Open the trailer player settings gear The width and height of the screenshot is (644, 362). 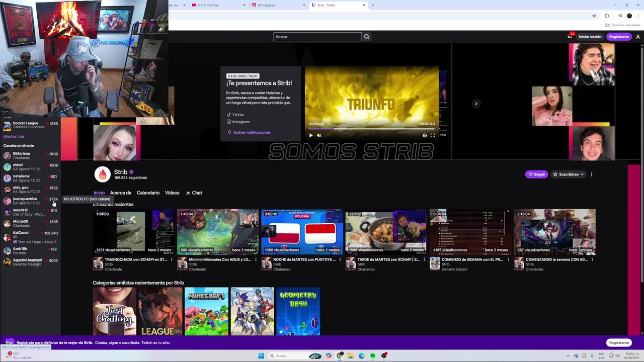pos(425,135)
